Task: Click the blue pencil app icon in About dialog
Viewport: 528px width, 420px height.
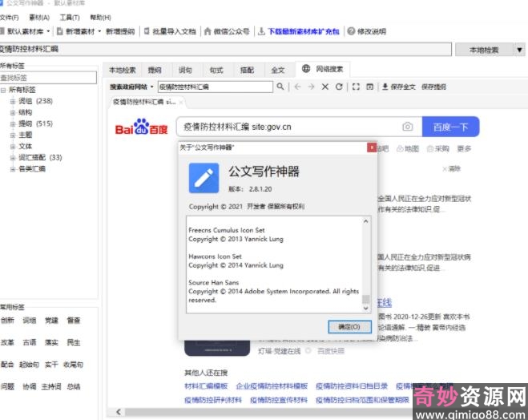Action: pyautogui.click(x=204, y=178)
